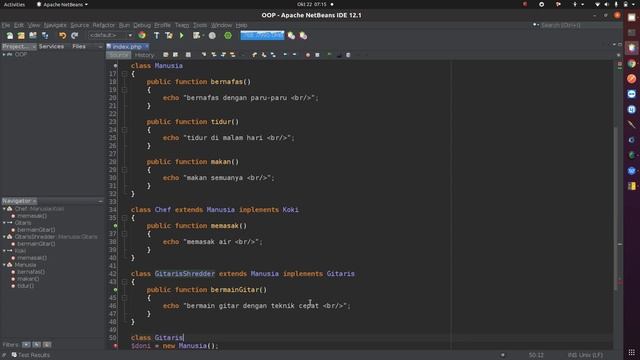Viewport: 640px width, 360px height.
Task: Expand the OOP project node
Action: click(x=4, y=54)
